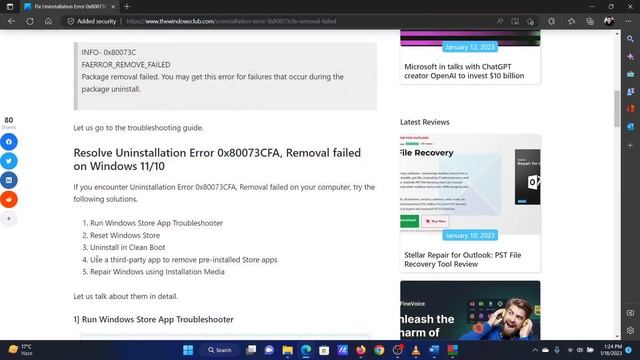
Task: Open Stellar Repair for Outlook review link
Action: [462, 259]
